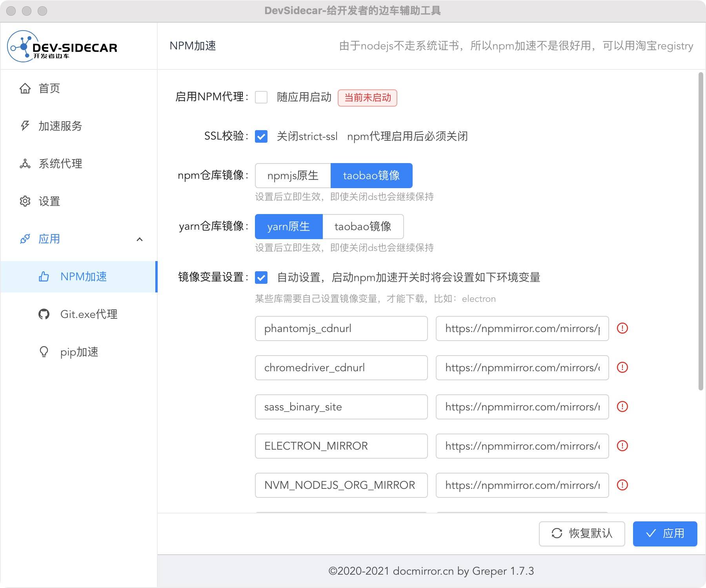Click the ELECTRON_MIRROR name field

pyautogui.click(x=341, y=446)
